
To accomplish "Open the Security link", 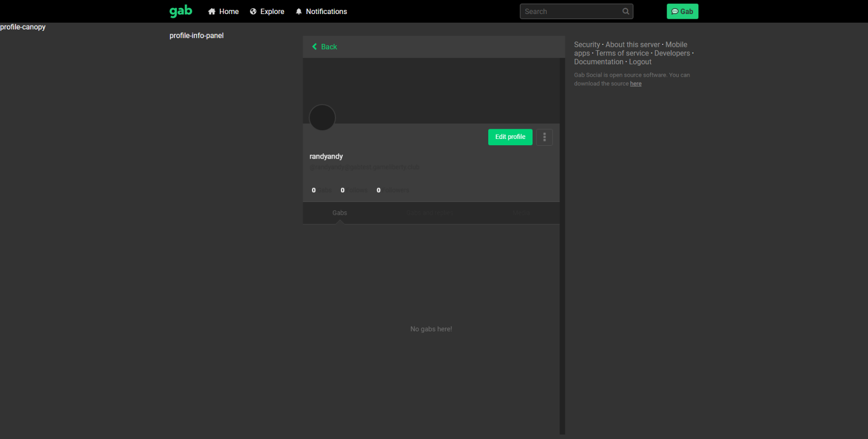I will (587, 44).
